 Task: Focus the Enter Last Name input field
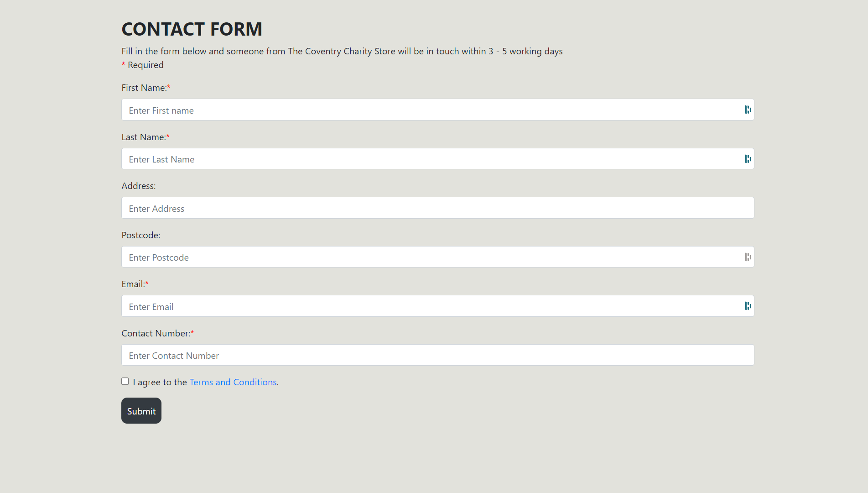[x=438, y=159]
